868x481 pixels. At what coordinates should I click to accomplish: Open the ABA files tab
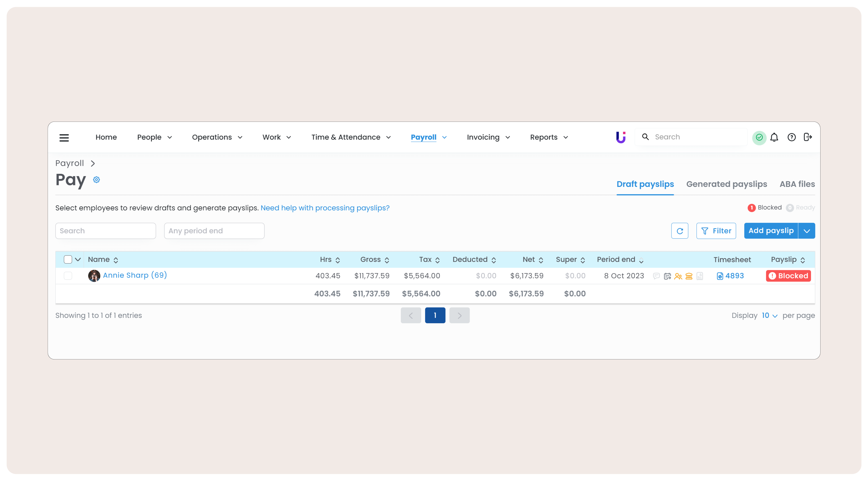pos(797,184)
